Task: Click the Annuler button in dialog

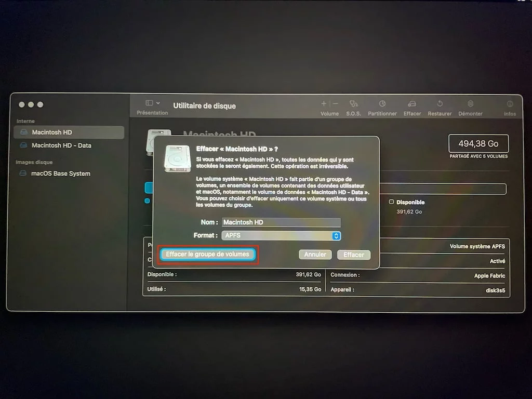Action: [x=315, y=255]
